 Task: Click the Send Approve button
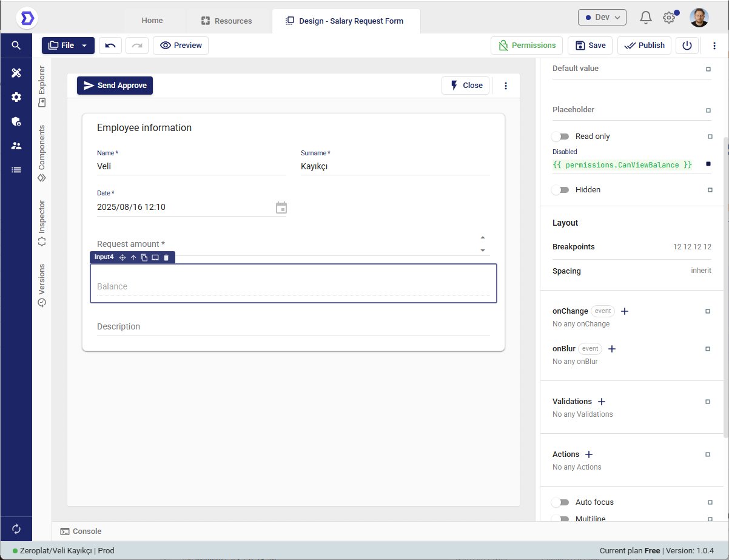click(x=115, y=86)
